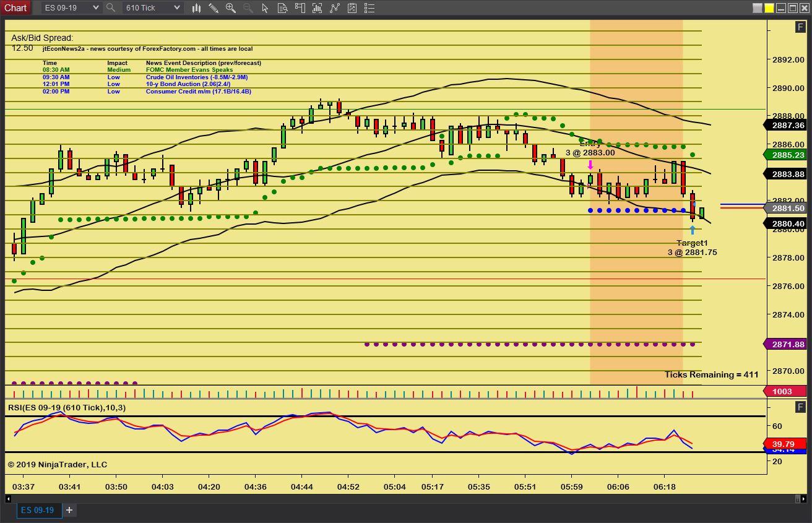The image size is (812, 523).
Task: Add a new tab with plus button
Action: (69, 511)
